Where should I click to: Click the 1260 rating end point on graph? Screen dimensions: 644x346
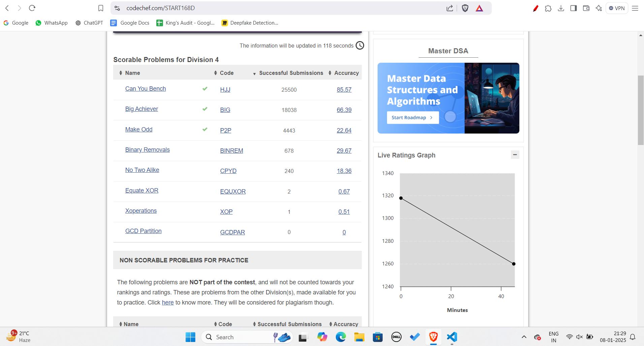pos(514,264)
